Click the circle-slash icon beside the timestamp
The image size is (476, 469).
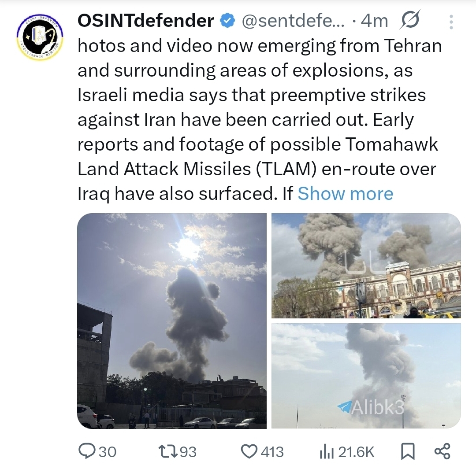tap(411, 21)
